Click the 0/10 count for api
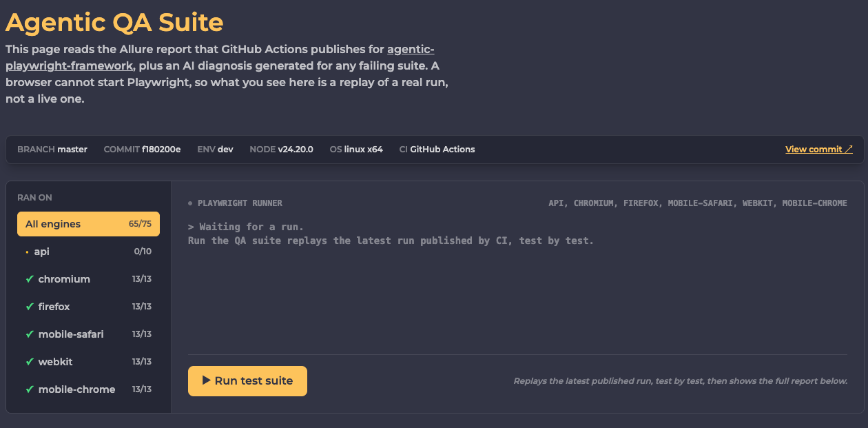Image resolution: width=868 pixels, height=428 pixels. 143,252
